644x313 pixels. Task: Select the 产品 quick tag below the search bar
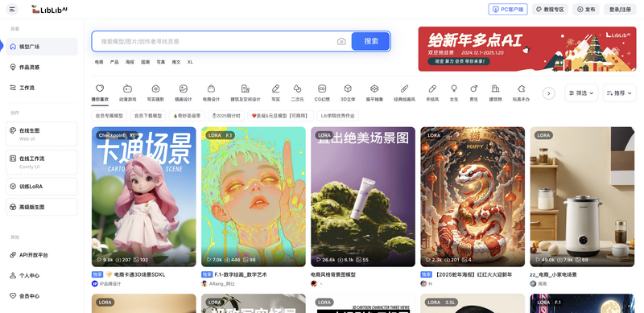pos(114,62)
